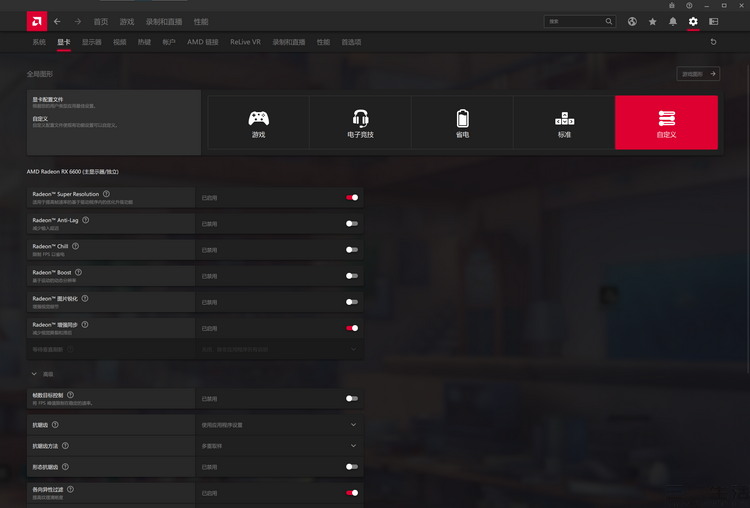Open help for Radeon 增强同步
The height and width of the screenshot is (508, 750).
tap(85, 324)
